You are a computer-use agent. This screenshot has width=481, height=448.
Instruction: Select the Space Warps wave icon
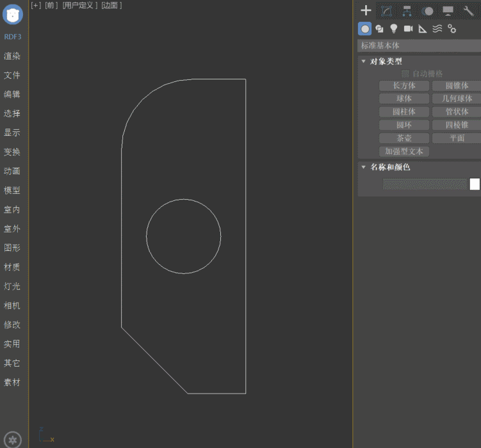437,29
